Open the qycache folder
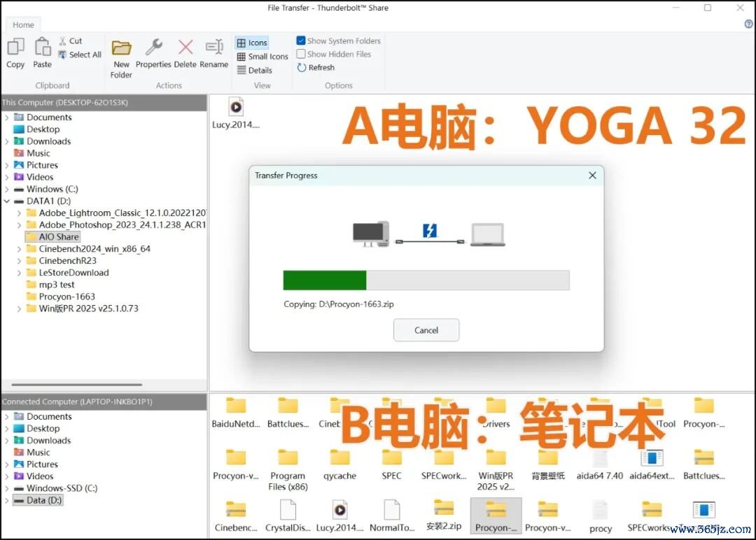This screenshot has height=540, width=756. (340, 465)
